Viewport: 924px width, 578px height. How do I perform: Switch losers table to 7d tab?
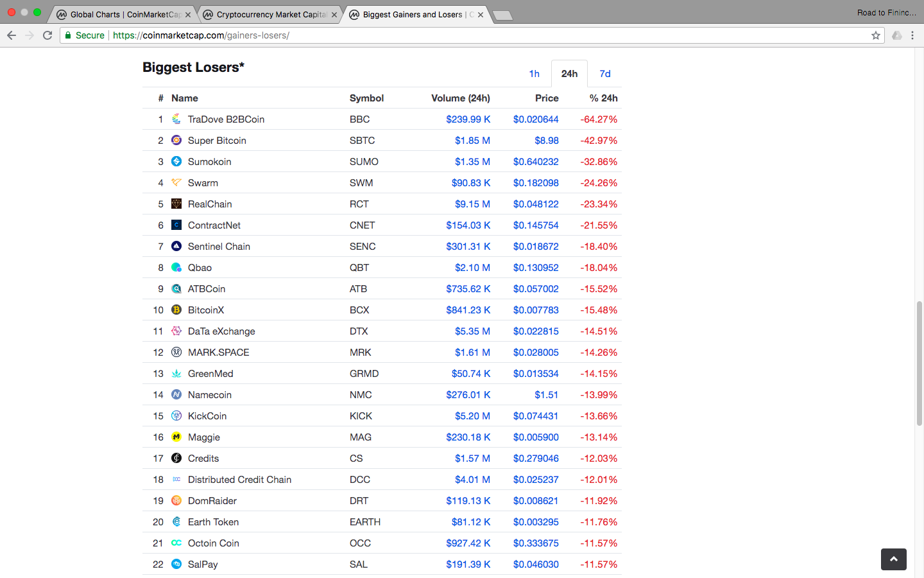[x=605, y=74]
